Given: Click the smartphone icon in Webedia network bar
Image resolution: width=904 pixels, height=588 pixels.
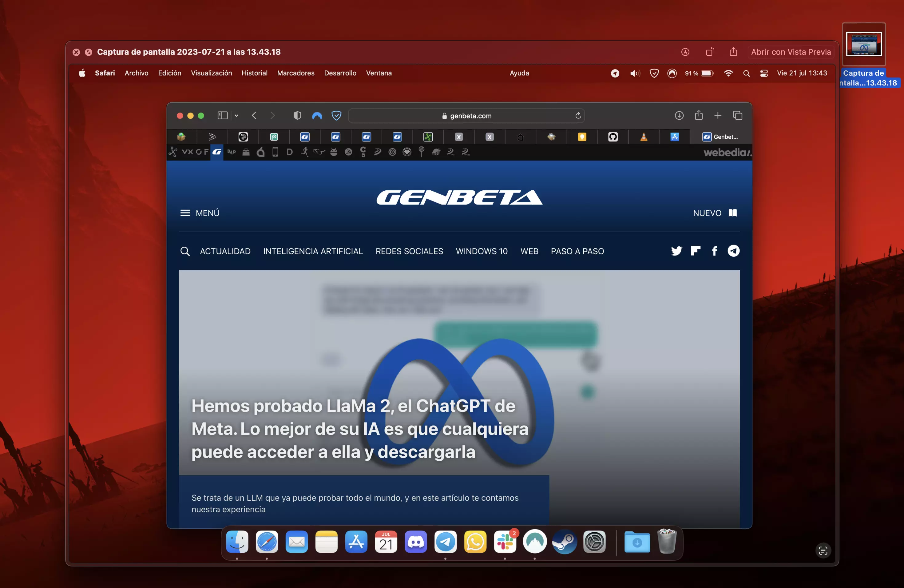Looking at the screenshot, I should (x=275, y=152).
